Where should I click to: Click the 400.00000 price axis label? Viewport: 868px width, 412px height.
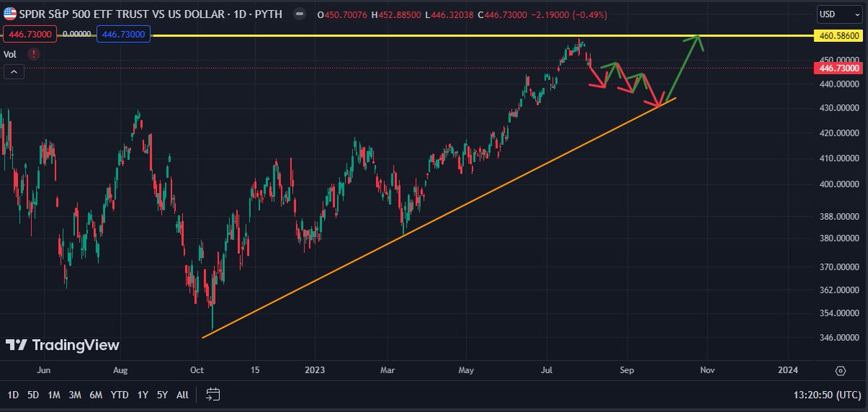coord(840,184)
